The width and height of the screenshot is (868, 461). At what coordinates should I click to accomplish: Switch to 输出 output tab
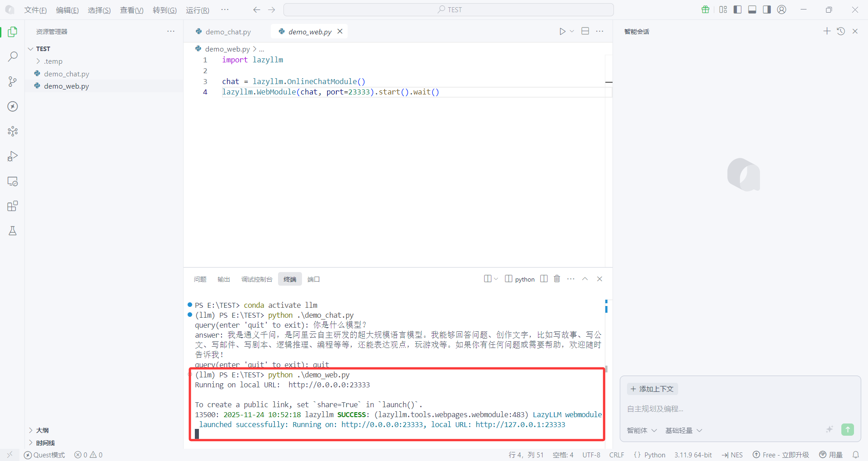(x=224, y=279)
